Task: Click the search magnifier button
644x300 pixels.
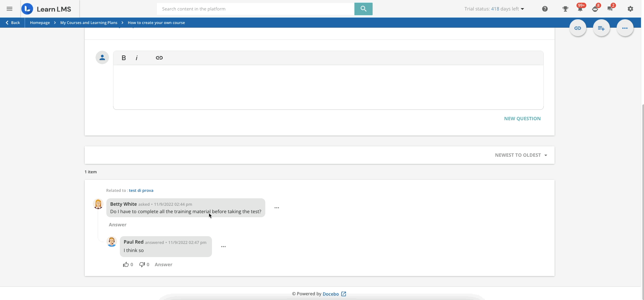Action: pos(363,9)
